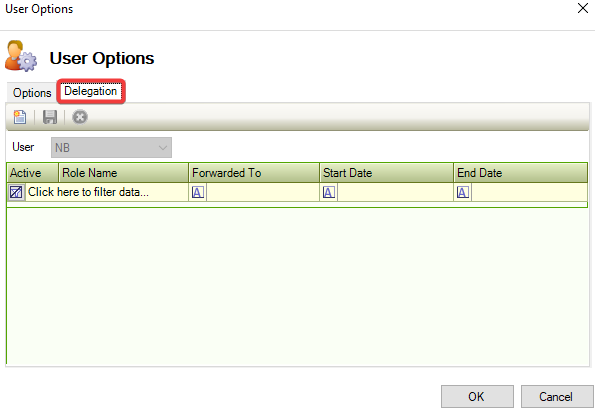595x414 pixels.
Task: Click the OK button
Action: click(x=477, y=397)
